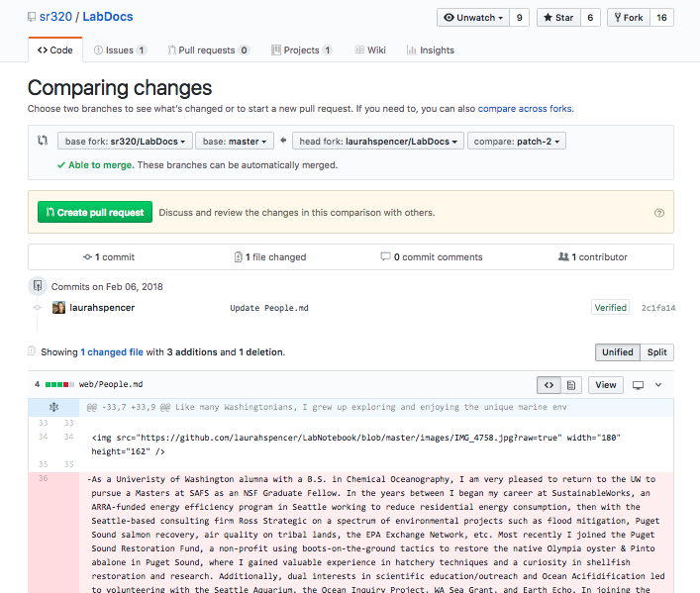Open the Code tab
The width and height of the screenshot is (700, 593).
[55, 50]
